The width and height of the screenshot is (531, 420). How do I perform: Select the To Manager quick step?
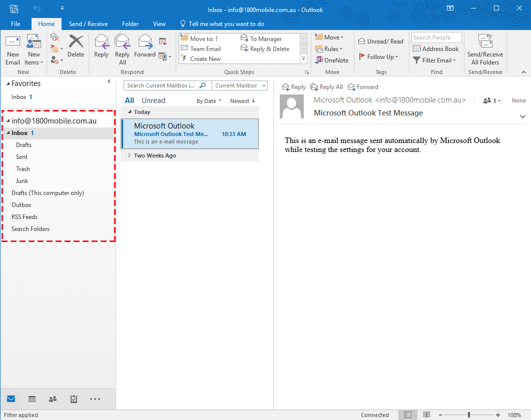261,38
